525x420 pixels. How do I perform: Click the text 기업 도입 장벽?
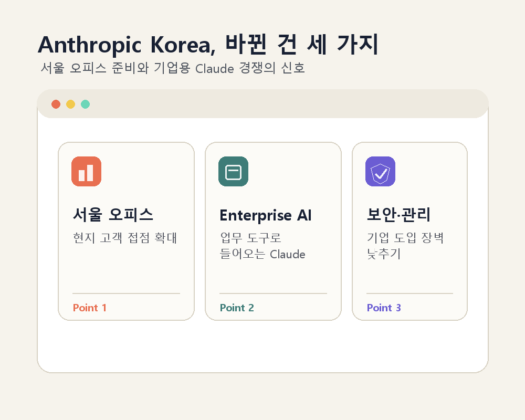coord(405,238)
